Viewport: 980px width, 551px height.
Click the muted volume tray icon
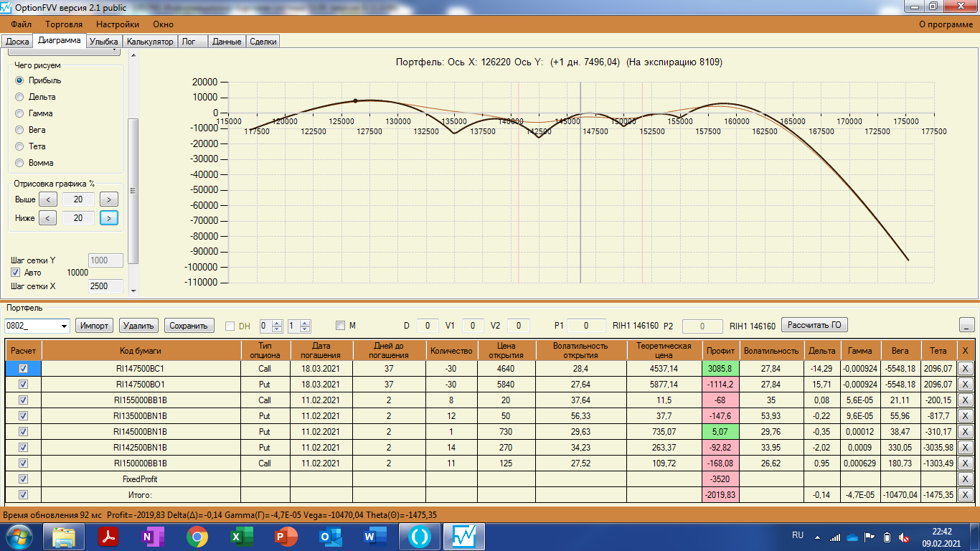point(905,537)
